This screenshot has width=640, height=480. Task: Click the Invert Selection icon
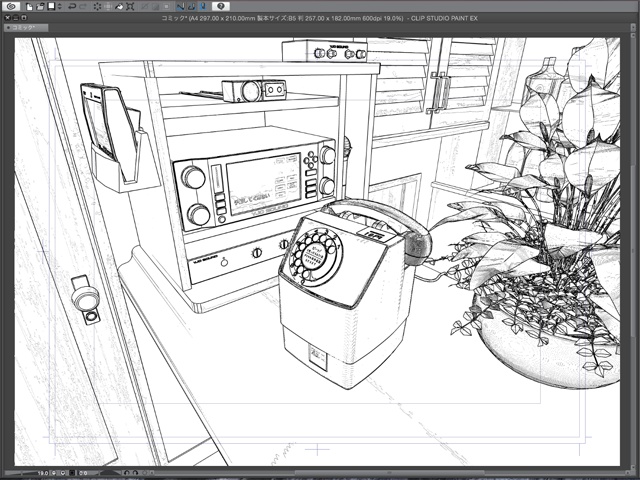click(x=156, y=7)
